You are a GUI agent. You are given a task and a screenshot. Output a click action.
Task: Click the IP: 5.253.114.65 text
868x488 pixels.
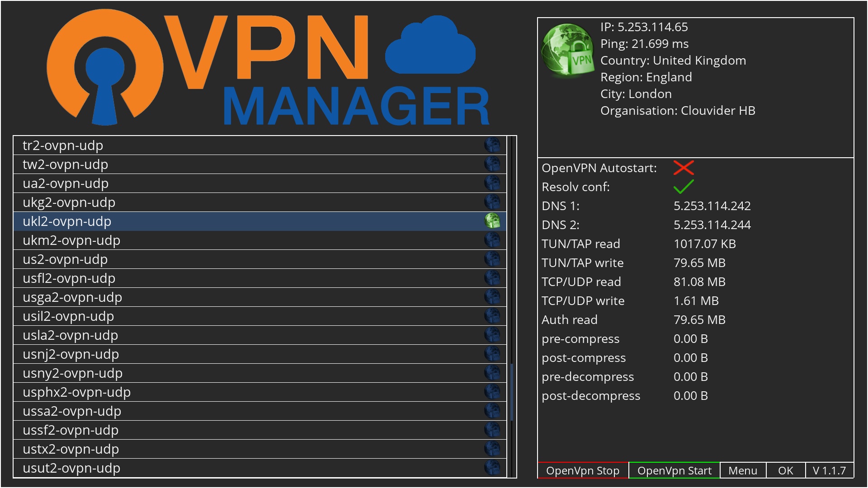644,27
